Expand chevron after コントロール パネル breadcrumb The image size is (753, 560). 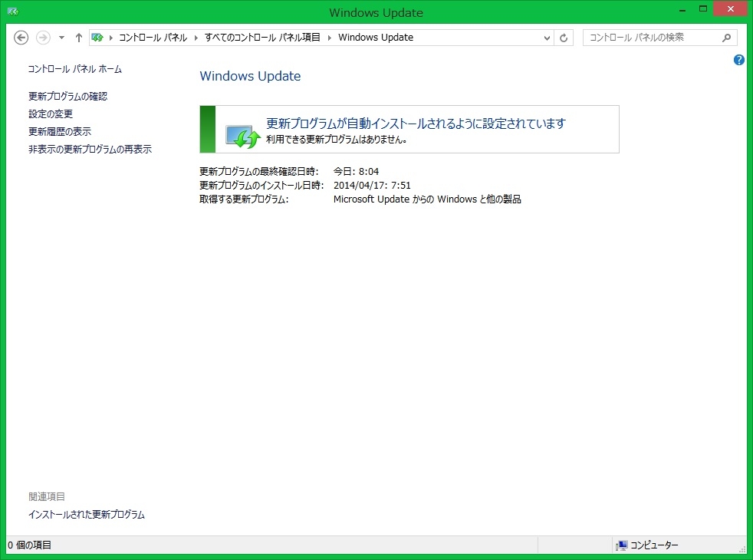pos(196,38)
